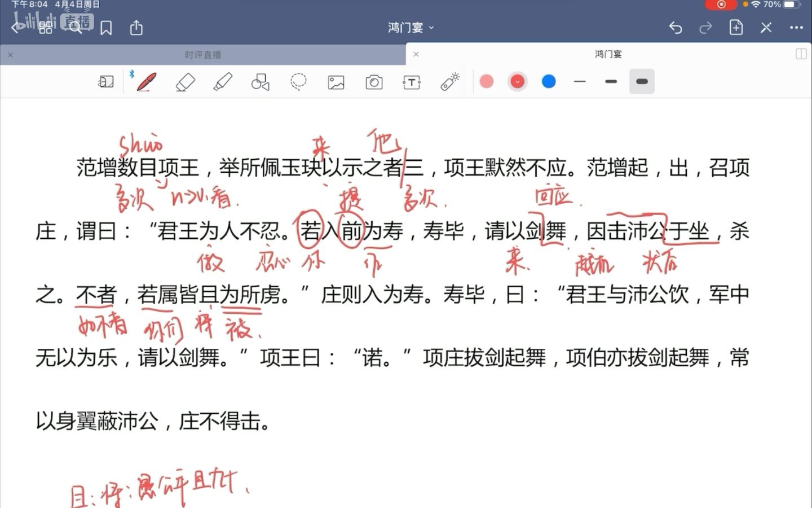The height and width of the screenshot is (508, 812).
Task: Toggle read-only mode with pencil-cross icon
Action: click(x=766, y=28)
